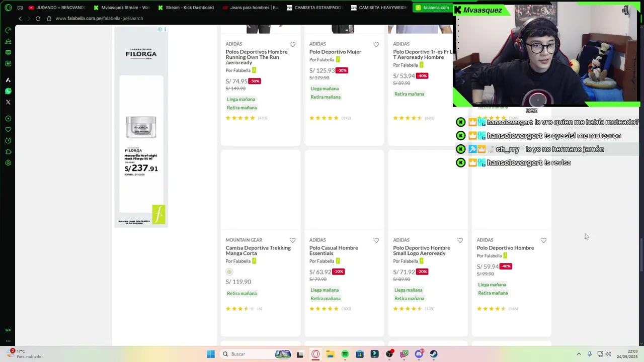Open Spotify from the taskbar
Image resolution: width=644 pixels, height=362 pixels.
click(345, 354)
